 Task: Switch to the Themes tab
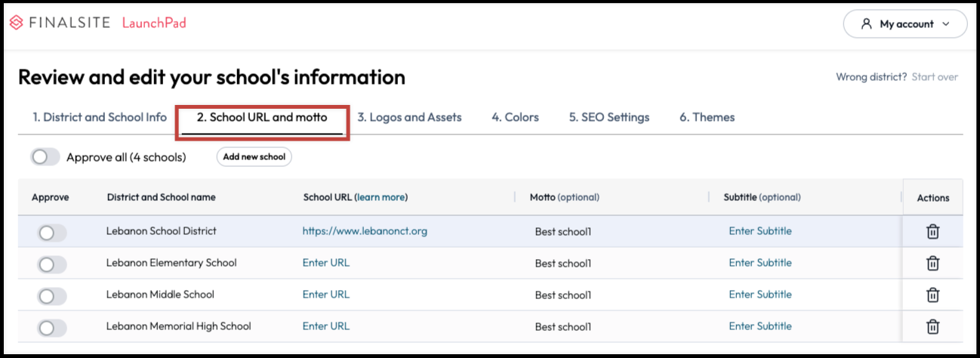click(707, 117)
